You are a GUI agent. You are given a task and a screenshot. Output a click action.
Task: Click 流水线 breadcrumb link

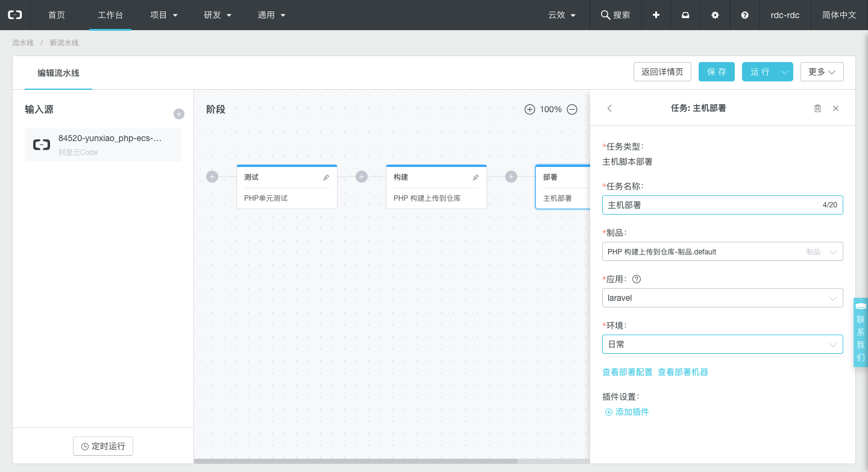(23, 43)
